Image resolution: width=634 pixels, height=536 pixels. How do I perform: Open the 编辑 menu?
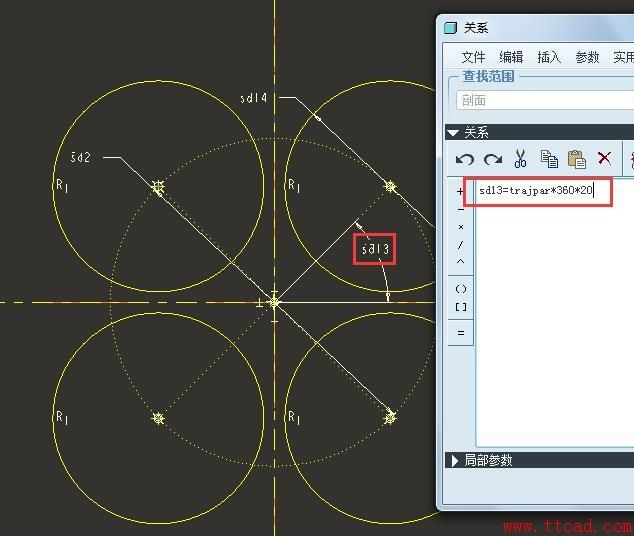pyautogui.click(x=511, y=57)
